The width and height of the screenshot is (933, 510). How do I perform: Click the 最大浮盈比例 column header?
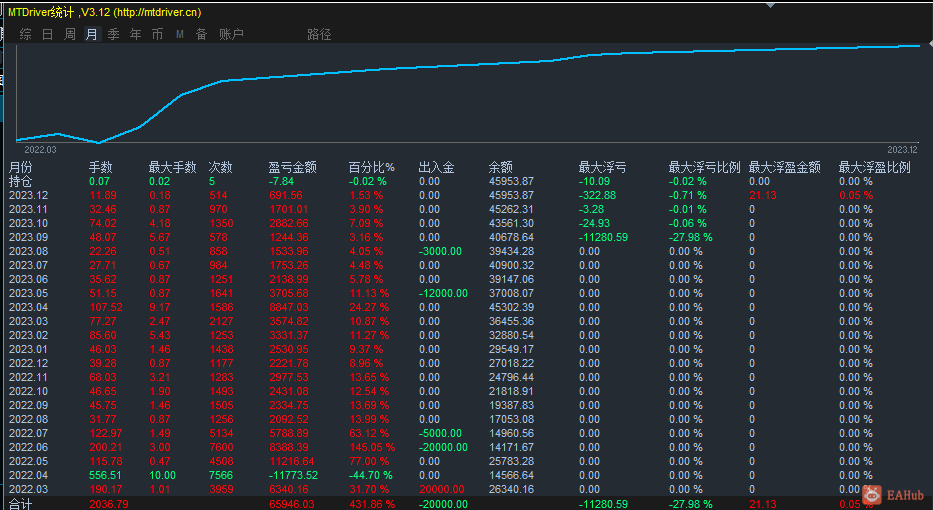pos(875,168)
